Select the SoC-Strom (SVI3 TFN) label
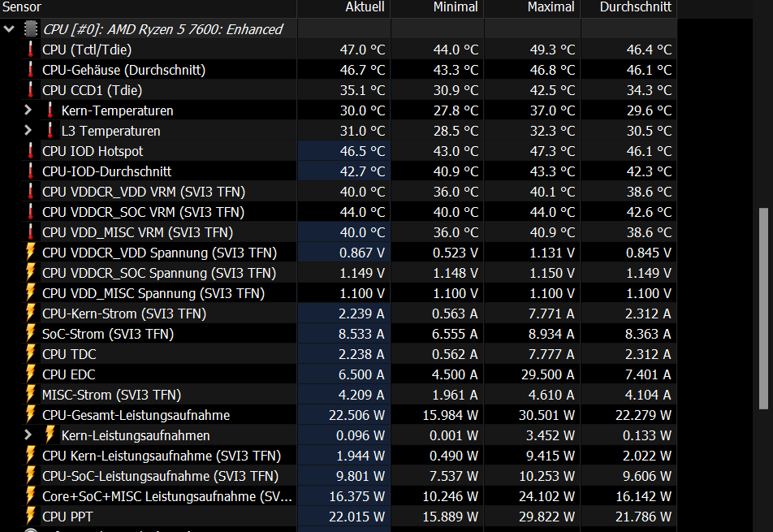 108,335
